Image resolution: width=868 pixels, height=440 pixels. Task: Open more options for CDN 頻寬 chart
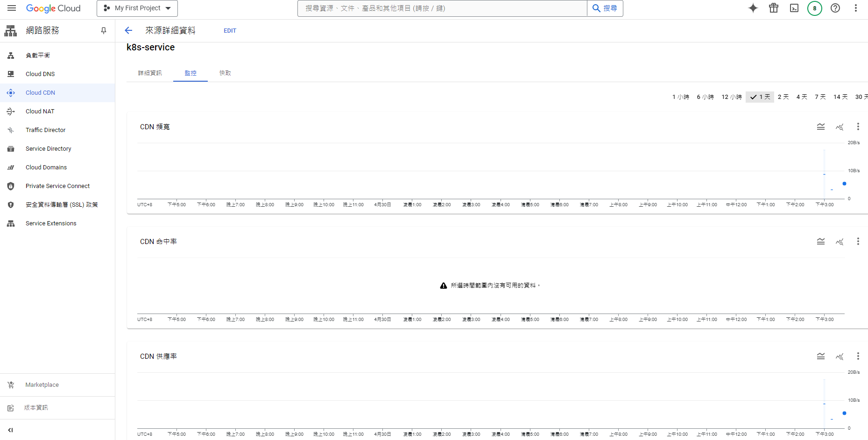tap(858, 127)
